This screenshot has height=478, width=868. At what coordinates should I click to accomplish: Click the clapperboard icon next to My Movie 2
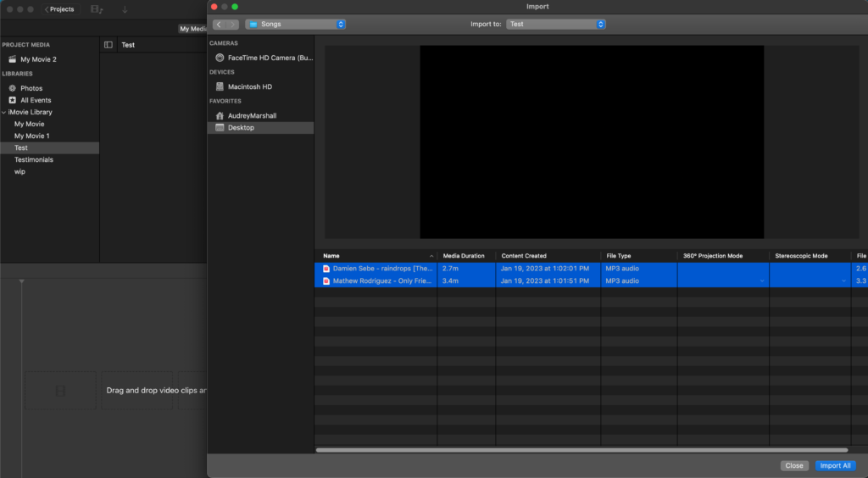tap(12, 59)
